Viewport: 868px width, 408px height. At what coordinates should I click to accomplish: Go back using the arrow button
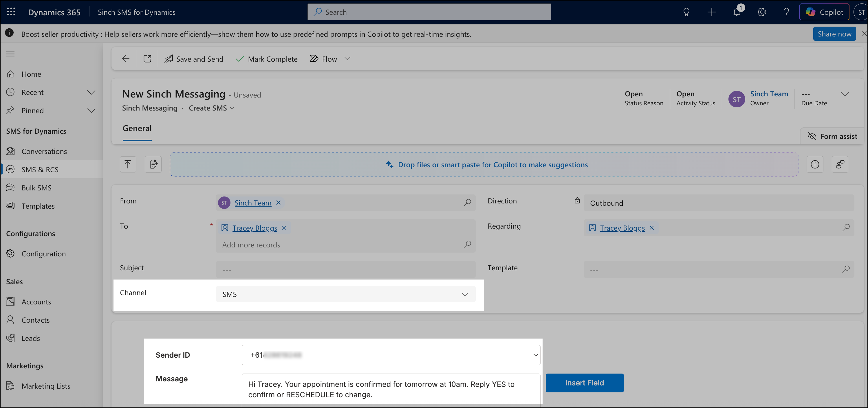point(126,58)
